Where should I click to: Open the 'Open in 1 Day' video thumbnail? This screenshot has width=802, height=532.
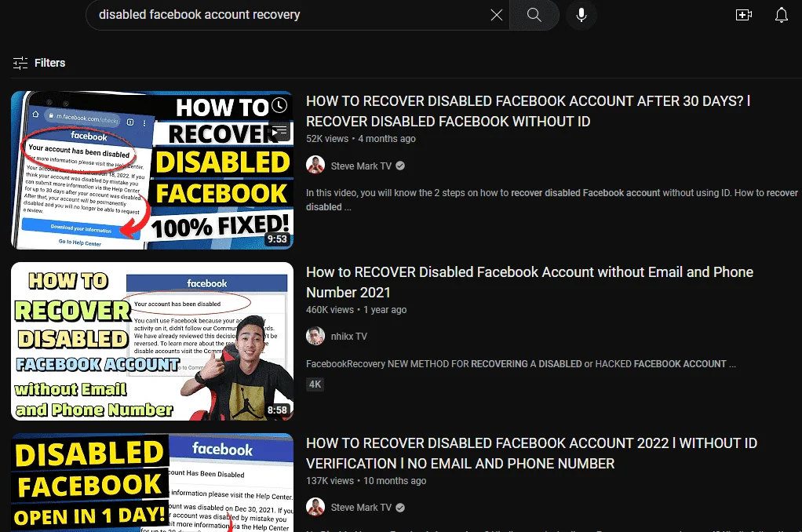[152, 483]
